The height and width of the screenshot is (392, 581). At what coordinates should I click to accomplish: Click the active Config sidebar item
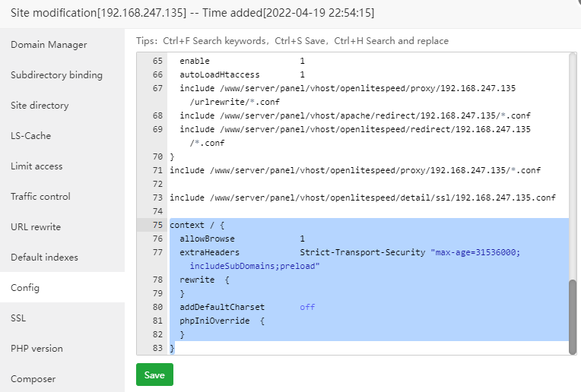coord(25,288)
